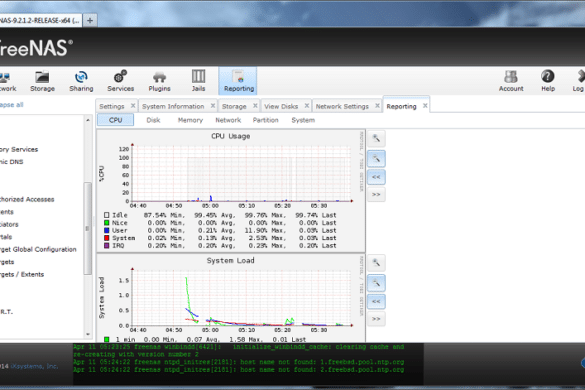Screen dimensions: 585x390
Task: Select the System reporting sub-tab
Action: click(x=303, y=120)
